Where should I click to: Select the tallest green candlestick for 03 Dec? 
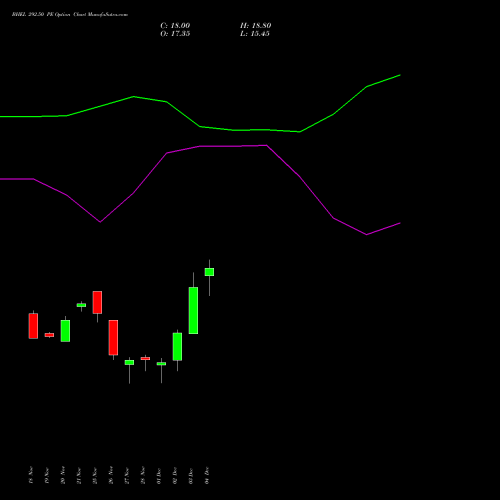point(193,310)
